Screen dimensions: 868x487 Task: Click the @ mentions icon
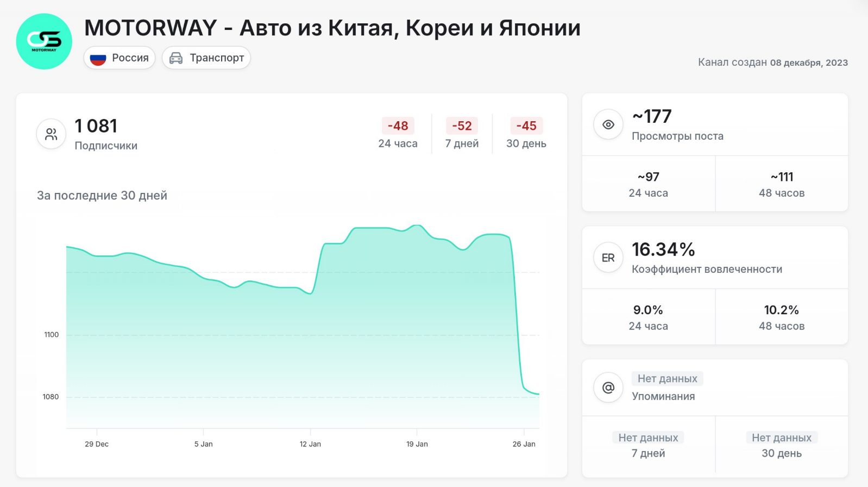click(x=608, y=388)
